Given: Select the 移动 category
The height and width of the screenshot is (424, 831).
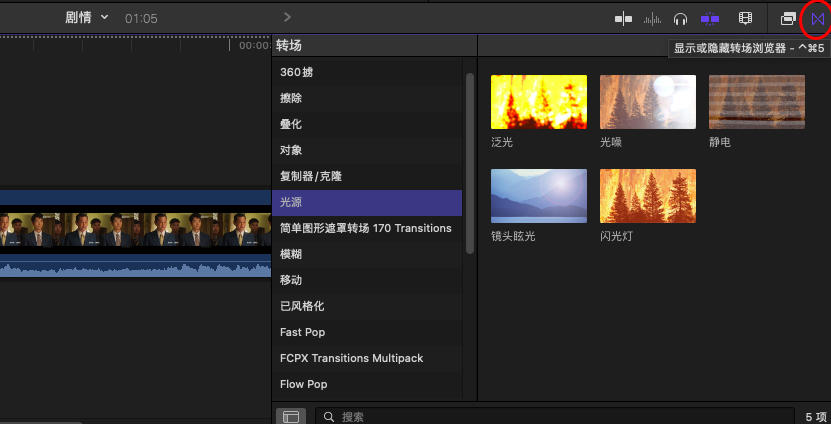Looking at the screenshot, I should click(x=367, y=280).
